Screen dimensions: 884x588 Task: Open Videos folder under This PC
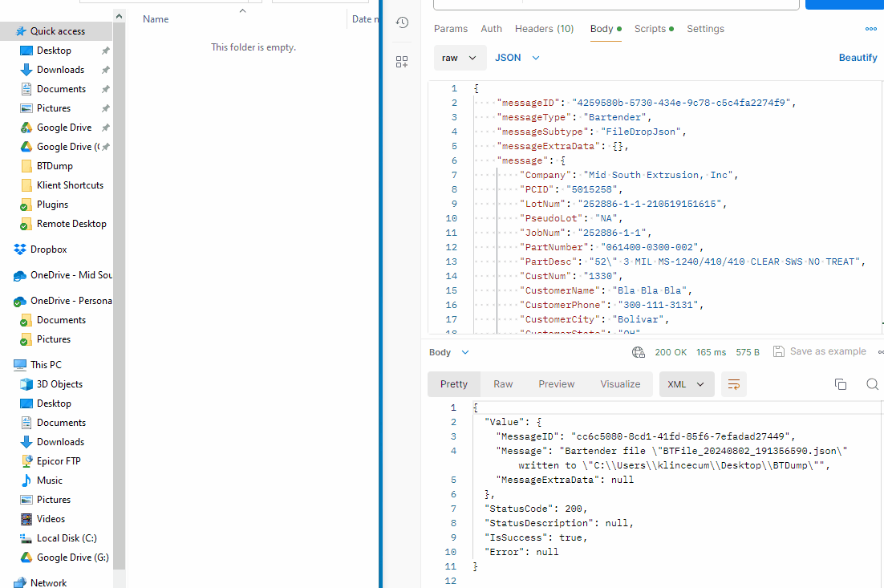tap(51, 519)
